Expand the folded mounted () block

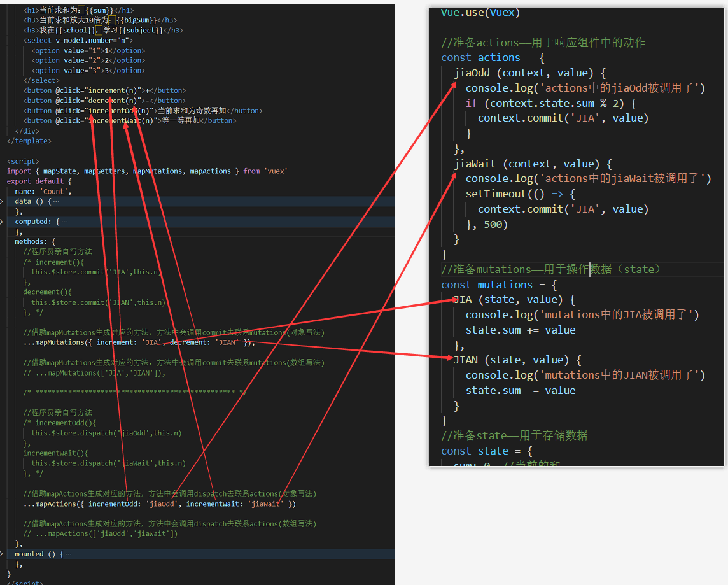(1, 554)
